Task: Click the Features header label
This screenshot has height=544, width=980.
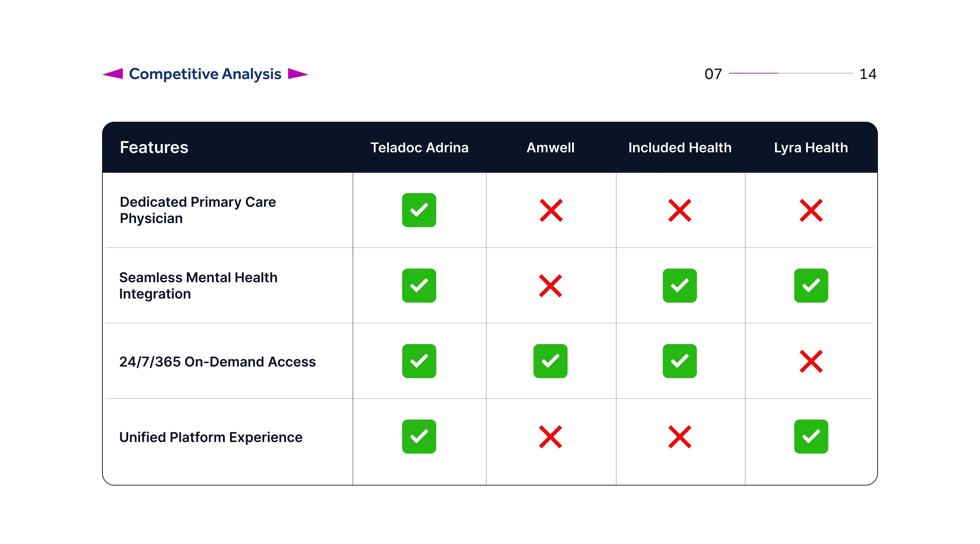Action: tap(154, 147)
